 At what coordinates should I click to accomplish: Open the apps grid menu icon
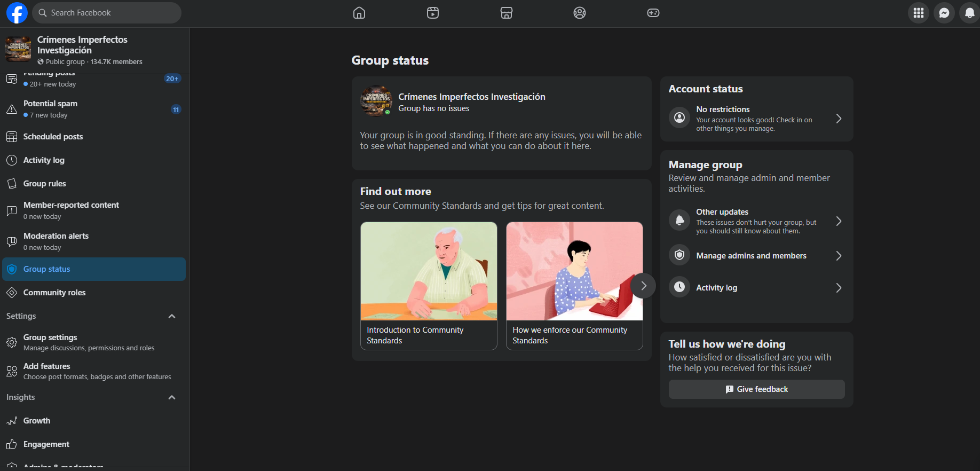click(x=919, y=13)
